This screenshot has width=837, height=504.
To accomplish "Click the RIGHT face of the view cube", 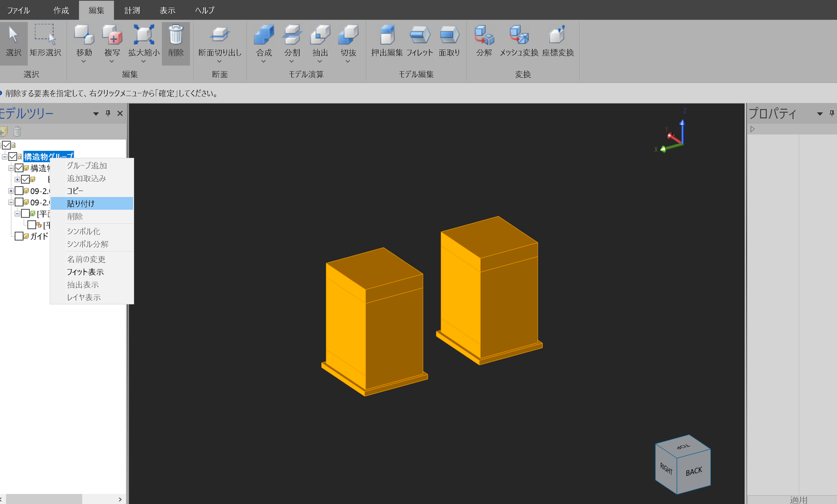I will tap(666, 469).
